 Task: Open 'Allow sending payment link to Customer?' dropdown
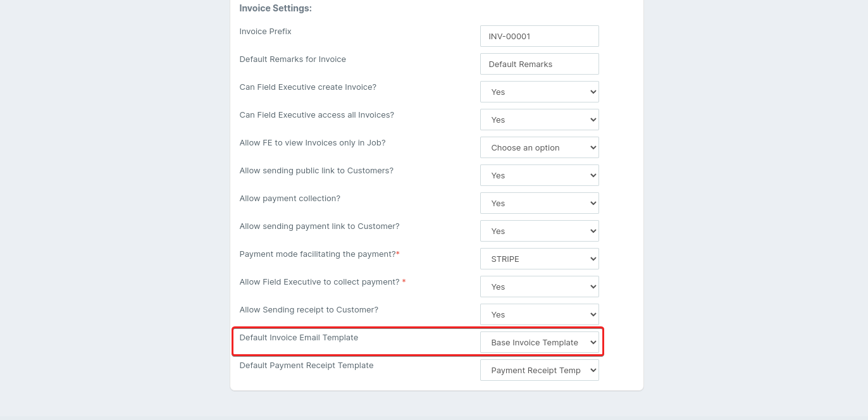click(x=539, y=231)
